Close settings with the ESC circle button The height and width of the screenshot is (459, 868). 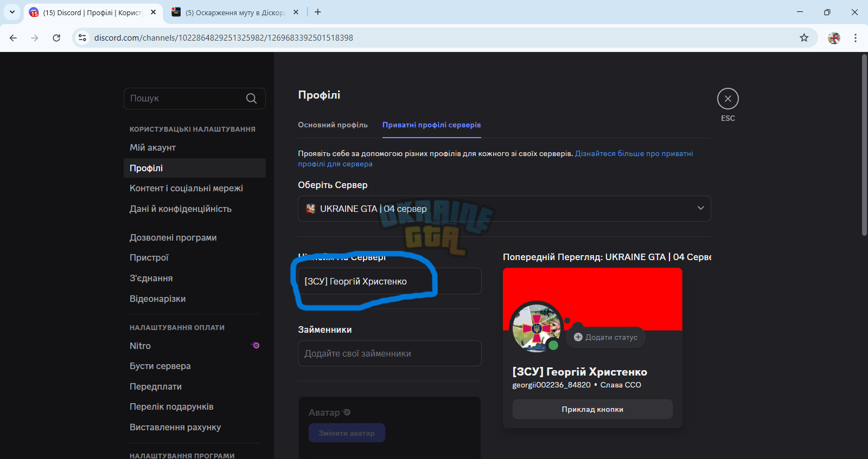727,99
